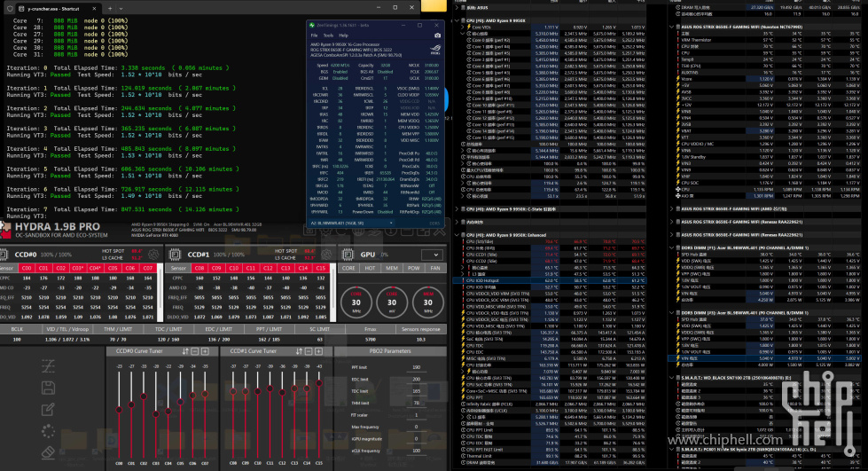Image resolution: width=868 pixels, height=471 pixels.
Task: Collapse CPU [#0]: AMD Ryzen 9 9950X tree
Action: (x=456, y=20)
